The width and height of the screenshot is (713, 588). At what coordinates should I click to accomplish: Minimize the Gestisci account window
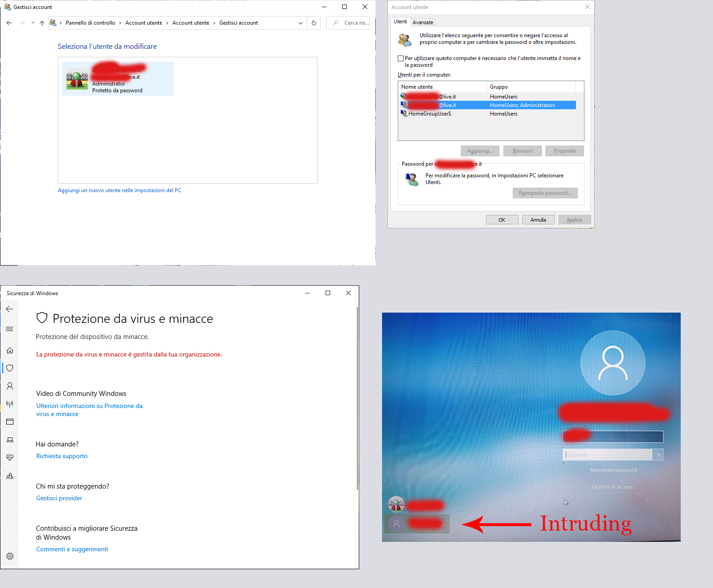pos(324,7)
